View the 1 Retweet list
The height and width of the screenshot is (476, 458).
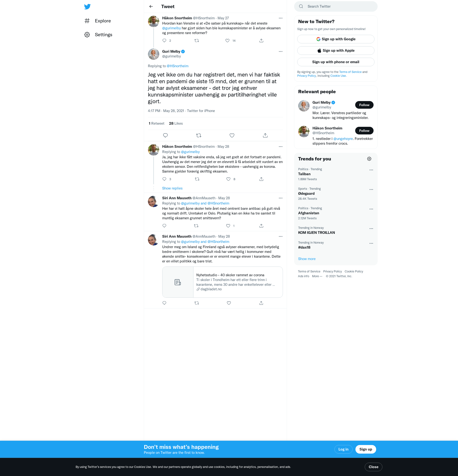pyautogui.click(x=156, y=124)
